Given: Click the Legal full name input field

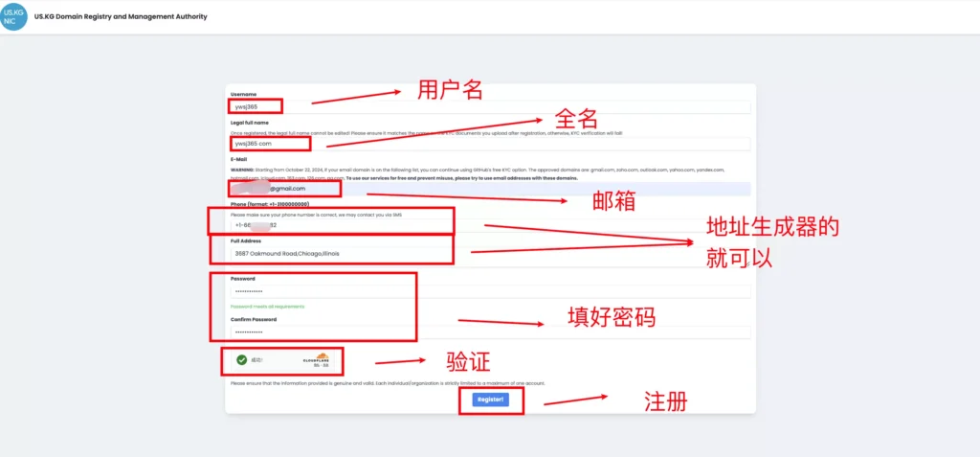Looking at the screenshot, I should 488,144.
